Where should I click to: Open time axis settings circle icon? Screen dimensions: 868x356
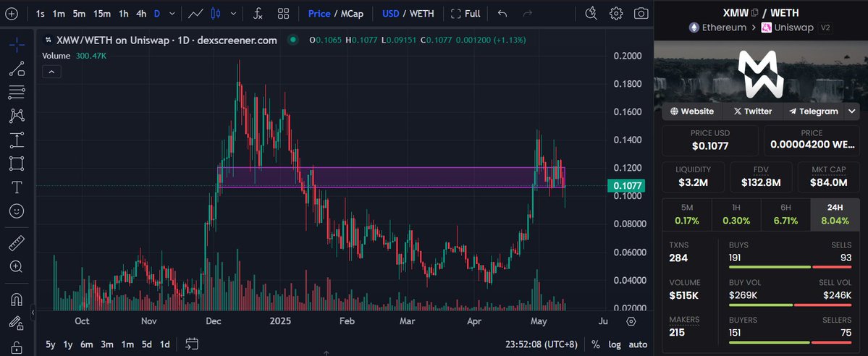631,321
